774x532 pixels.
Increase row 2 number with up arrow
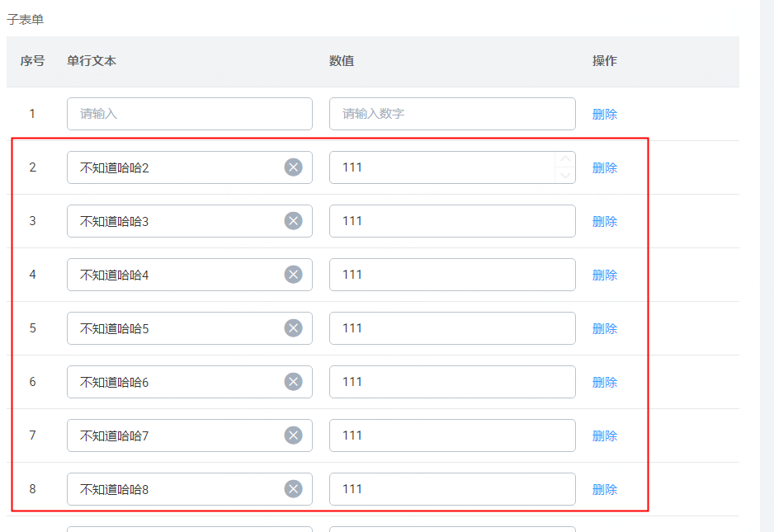(x=565, y=159)
